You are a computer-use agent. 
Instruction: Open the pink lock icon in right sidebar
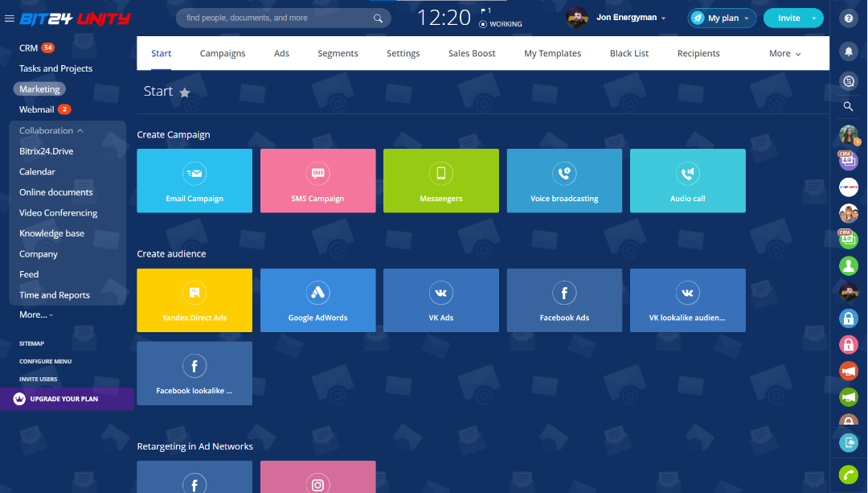849,344
